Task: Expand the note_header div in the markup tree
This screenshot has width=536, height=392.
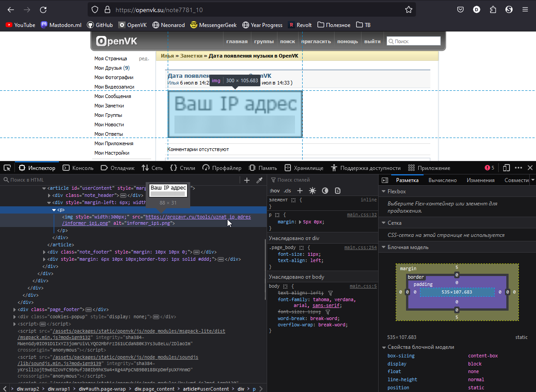Action: coord(49,195)
